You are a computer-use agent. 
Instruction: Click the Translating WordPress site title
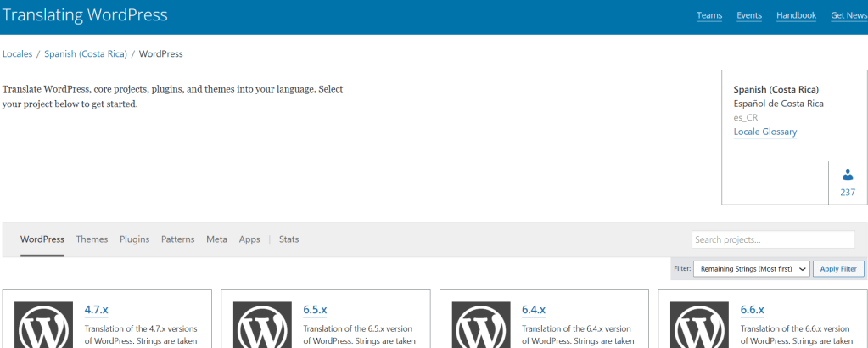click(x=85, y=15)
